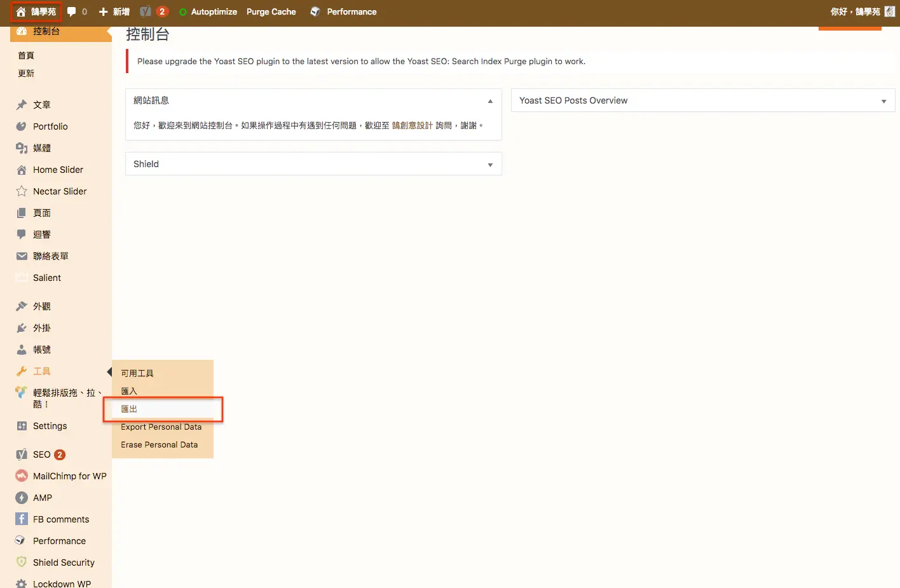Screen dimensions: 900x588
Task: Open 首頁 under the dashboard menu
Action: (26, 56)
